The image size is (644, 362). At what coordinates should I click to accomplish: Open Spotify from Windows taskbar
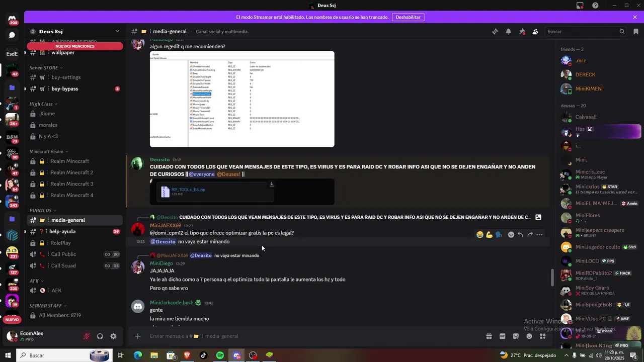pyautogui.click(x=220, y=355)
